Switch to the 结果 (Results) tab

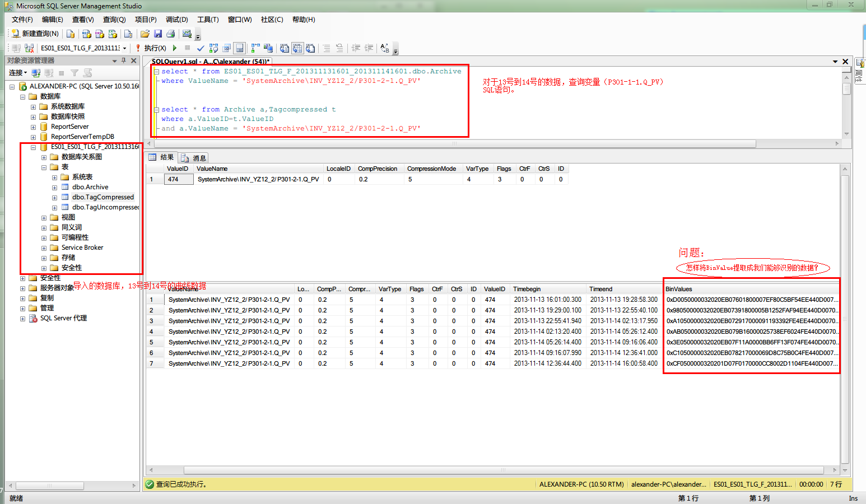click(161, 157)
